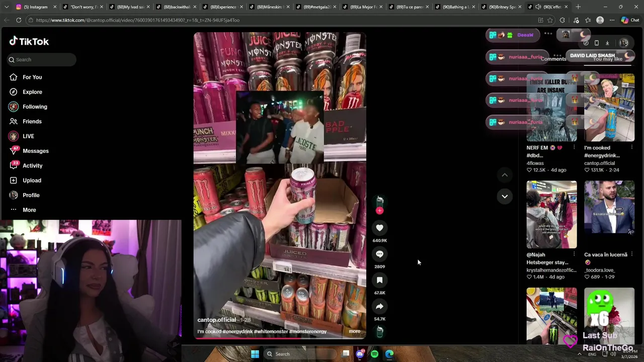Reload the page with browser refresh icon
Image resolution: width=644 pixels, height=362 pixels.
point(19,20)
